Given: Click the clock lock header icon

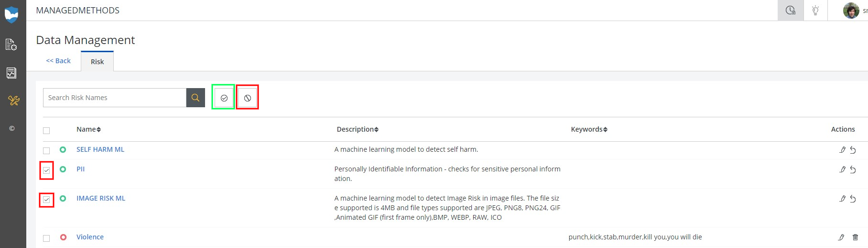Looking at the screenshot, I should click(791, 10).
